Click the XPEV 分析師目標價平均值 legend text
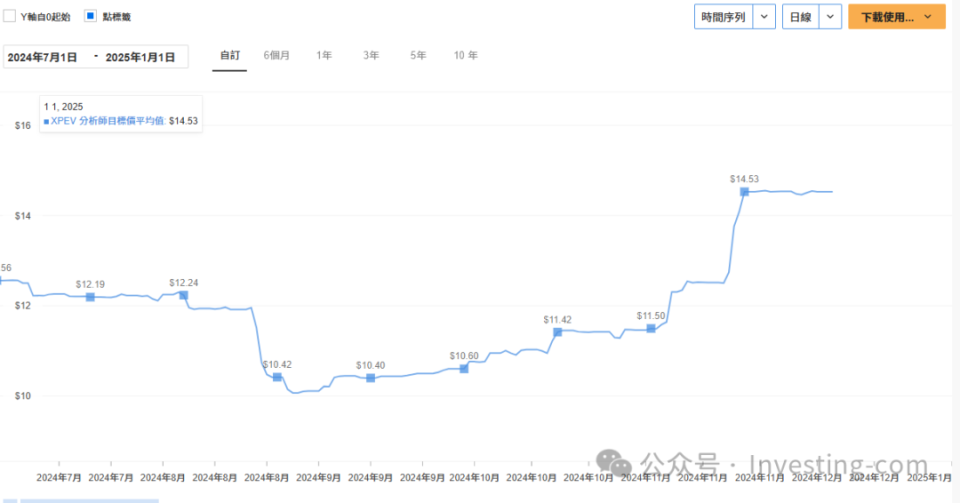This screenshot has width=960, height=503. point(108,121)
